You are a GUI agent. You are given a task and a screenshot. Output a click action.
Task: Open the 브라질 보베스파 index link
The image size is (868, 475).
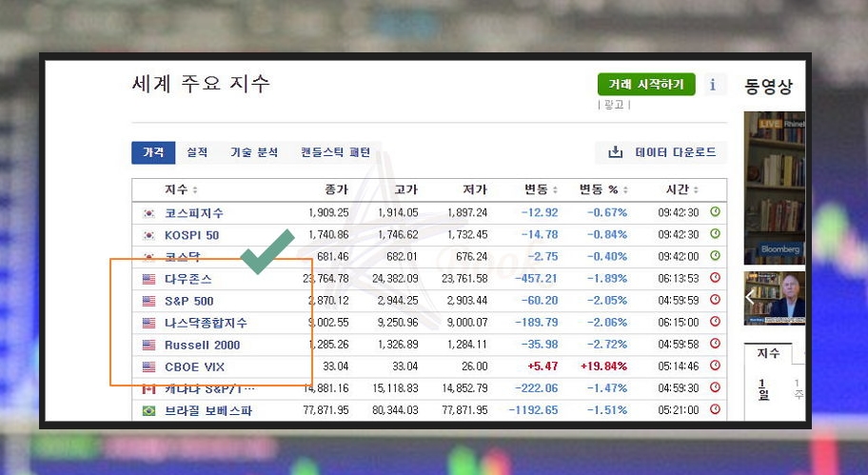[208, 411]
